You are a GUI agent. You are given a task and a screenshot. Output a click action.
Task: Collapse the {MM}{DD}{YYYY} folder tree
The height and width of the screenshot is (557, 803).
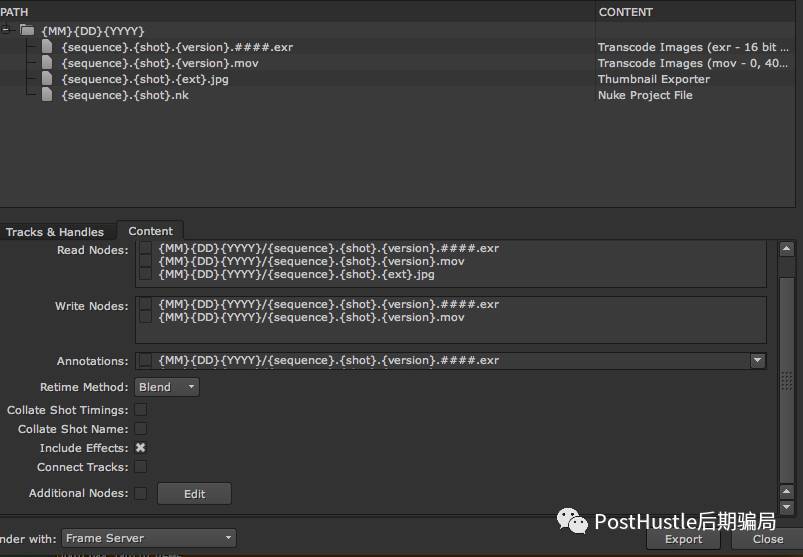[6, 30]
